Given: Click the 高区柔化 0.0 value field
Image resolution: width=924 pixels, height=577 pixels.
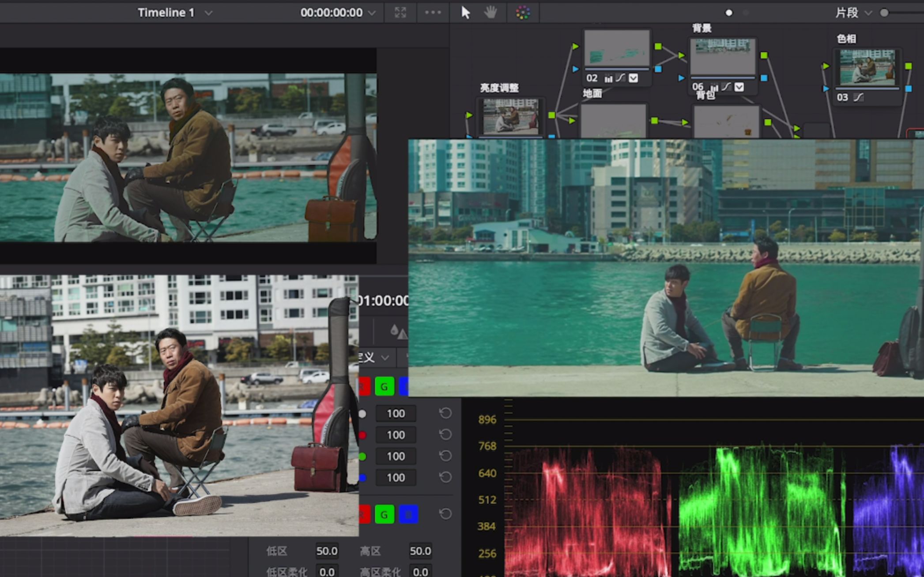Looking at the screenshot, I should coord(420,571).
